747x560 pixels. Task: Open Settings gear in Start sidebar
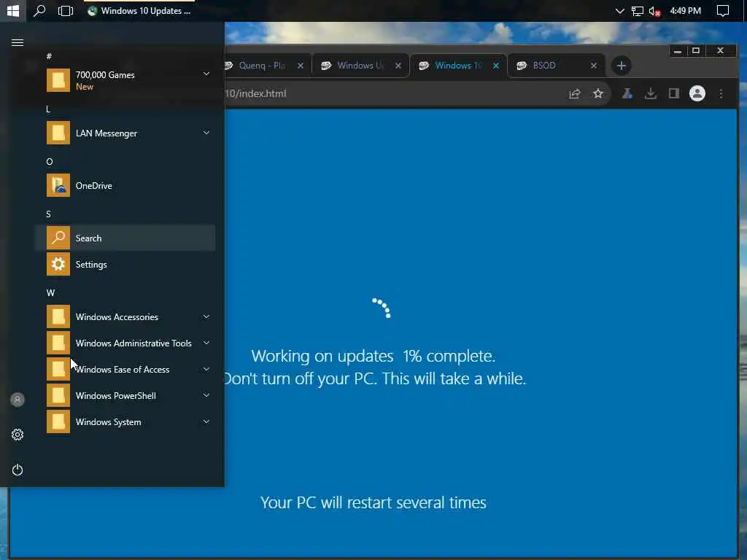tap(18, 435)
